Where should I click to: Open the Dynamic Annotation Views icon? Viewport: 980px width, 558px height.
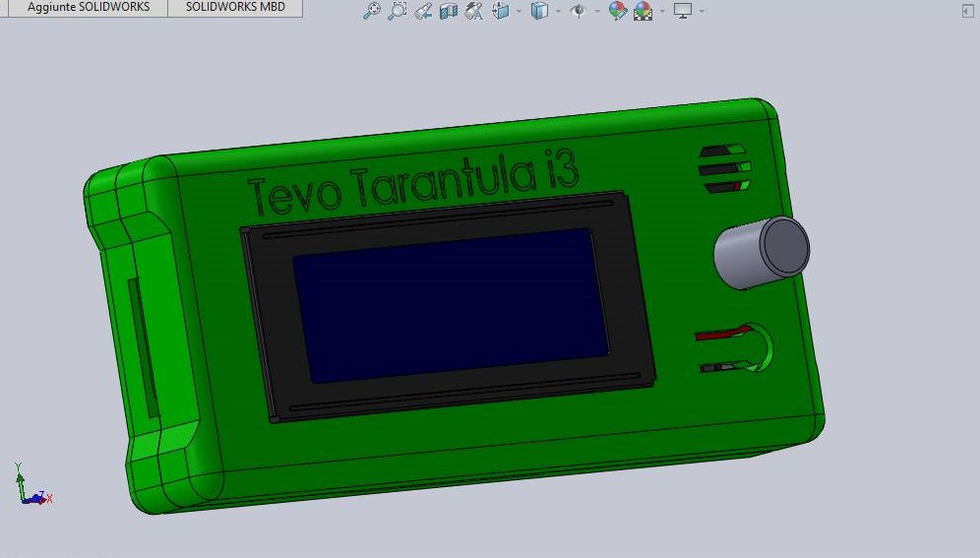(473, 11)
